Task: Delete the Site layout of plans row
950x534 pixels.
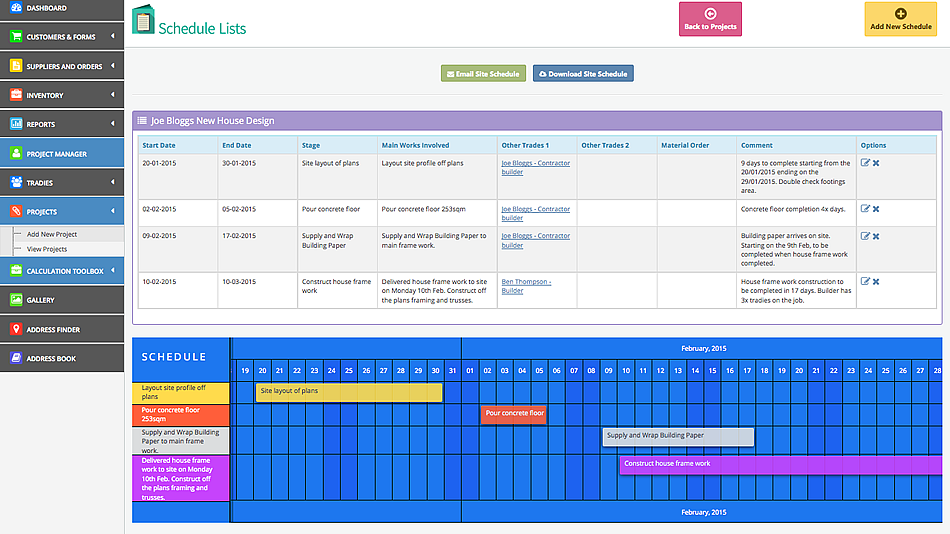Action: [876, 163]
